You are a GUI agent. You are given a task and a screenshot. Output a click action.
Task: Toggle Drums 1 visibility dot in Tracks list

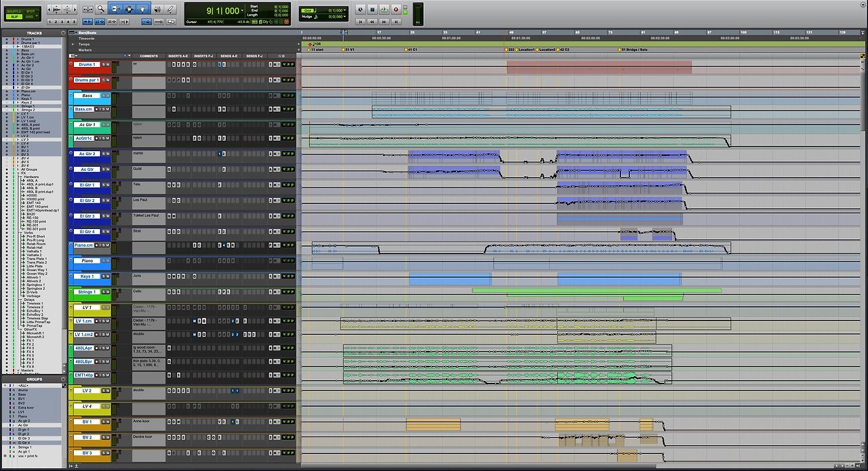[x=5, y=39]
